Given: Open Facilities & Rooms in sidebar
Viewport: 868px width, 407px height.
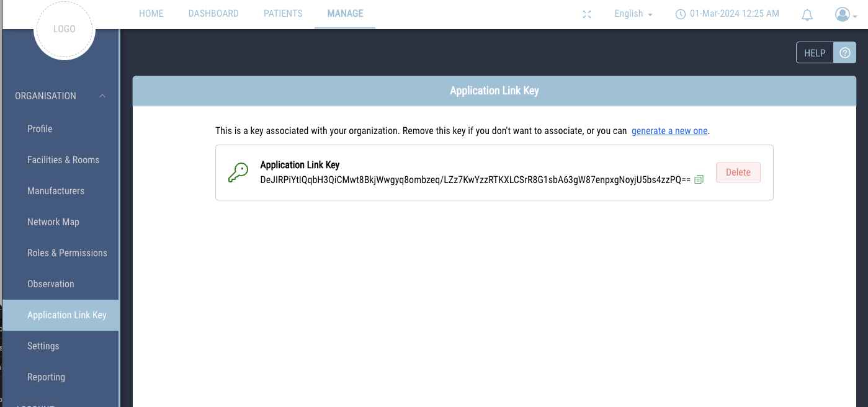Looking at the screenshot, I should (63, 160).
